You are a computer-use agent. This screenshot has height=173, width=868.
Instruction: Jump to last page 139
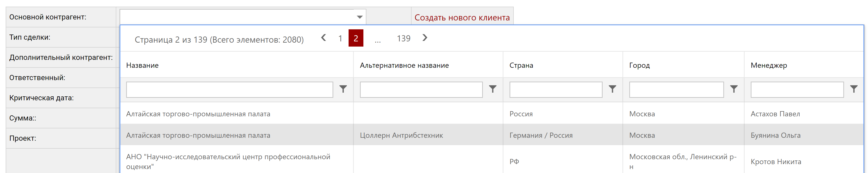(x=403, y=38)
